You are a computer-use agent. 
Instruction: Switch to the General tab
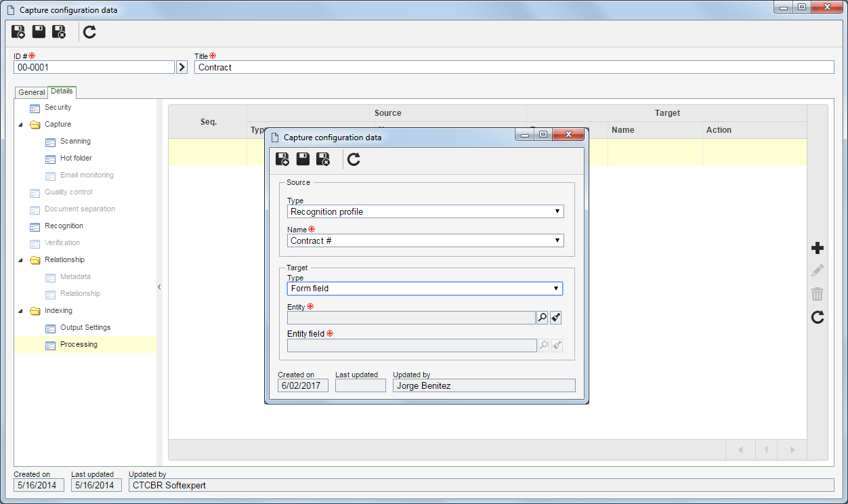(x=31, y=92)
